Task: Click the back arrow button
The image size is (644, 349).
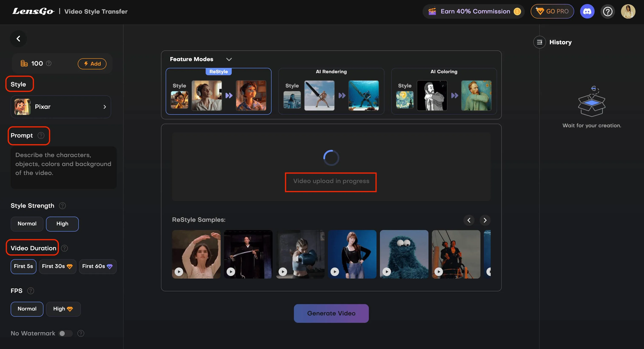Action: [18, 39]
